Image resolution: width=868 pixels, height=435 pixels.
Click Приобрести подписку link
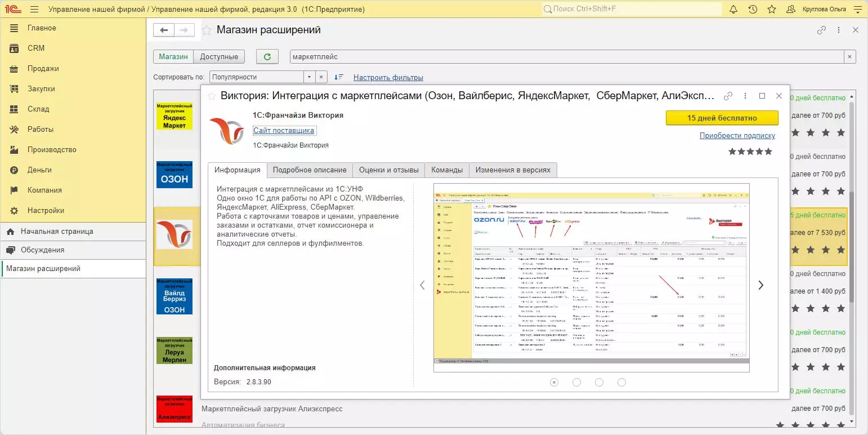737,136
